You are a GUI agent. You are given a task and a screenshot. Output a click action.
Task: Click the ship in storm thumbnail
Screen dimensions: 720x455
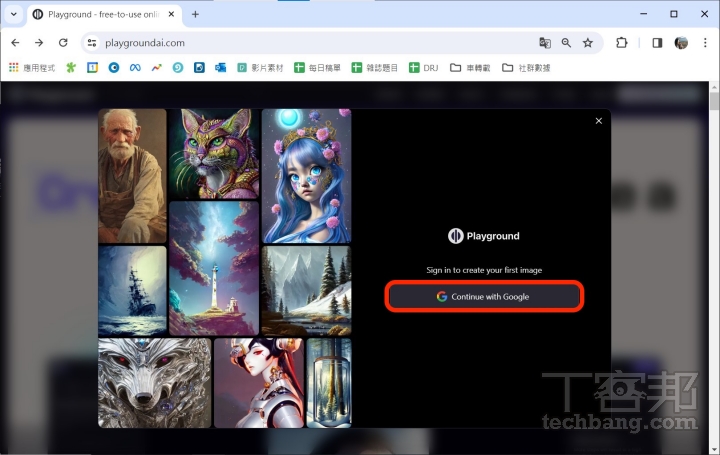tap(132, 291)
